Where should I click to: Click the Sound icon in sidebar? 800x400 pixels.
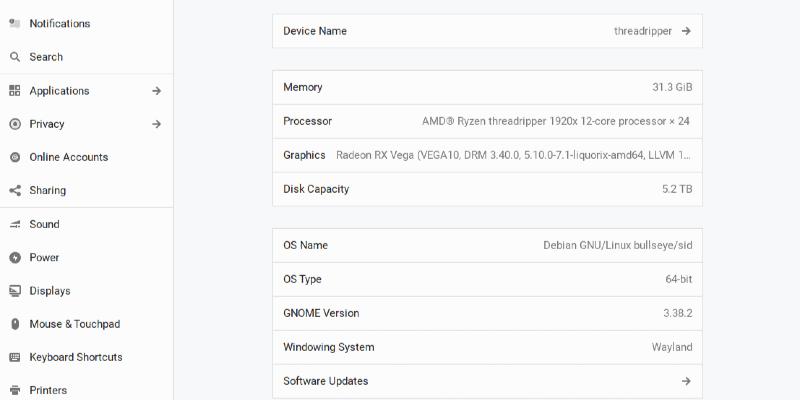[15, 224]
